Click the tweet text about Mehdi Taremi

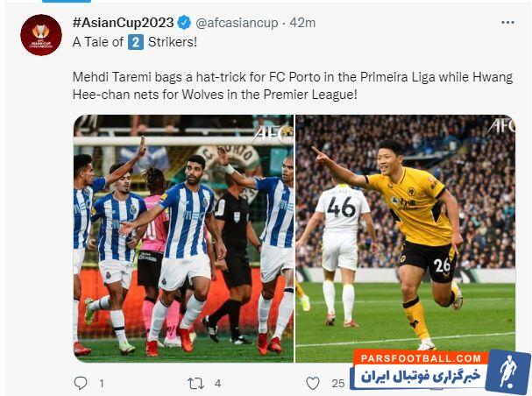click(293, 86)
